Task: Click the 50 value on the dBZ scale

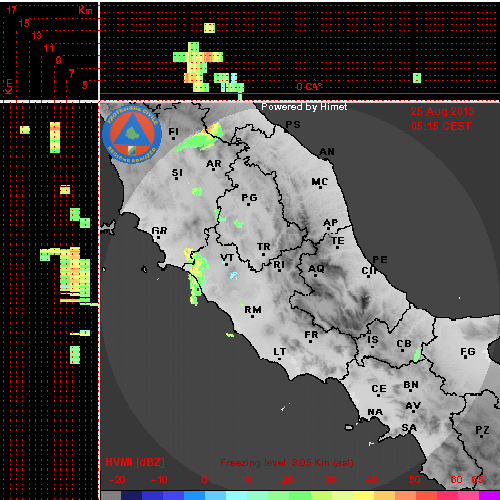Action: click(415, 480)
